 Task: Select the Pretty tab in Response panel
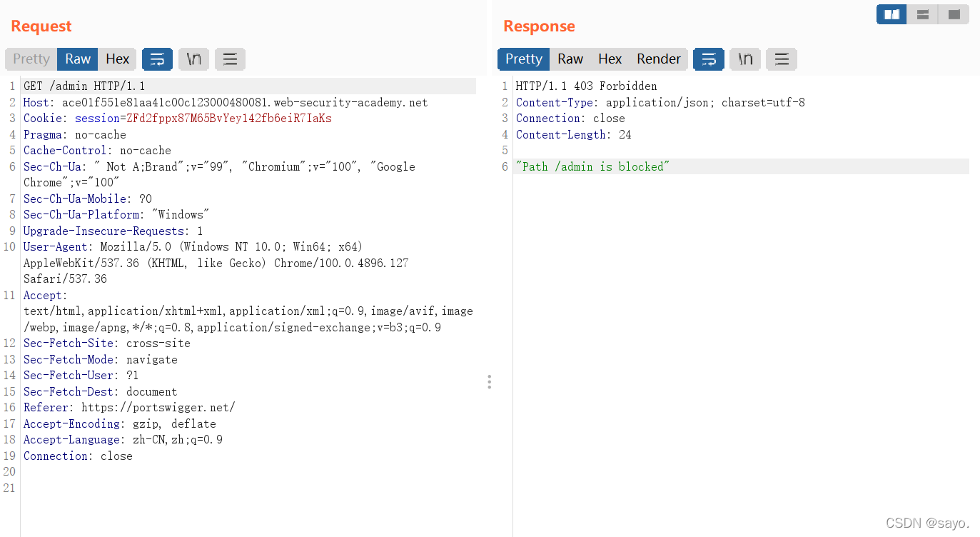coord(524,59)
